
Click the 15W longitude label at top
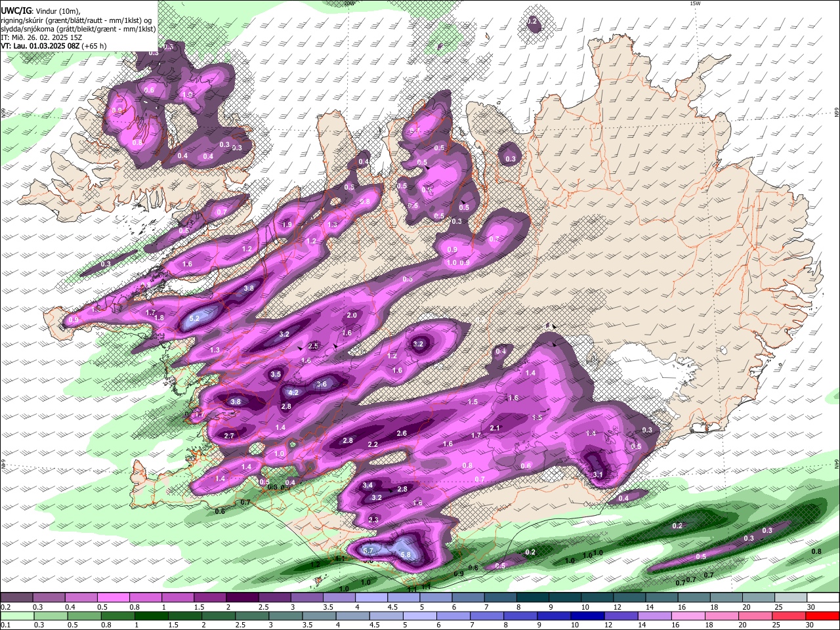point(695,3)
